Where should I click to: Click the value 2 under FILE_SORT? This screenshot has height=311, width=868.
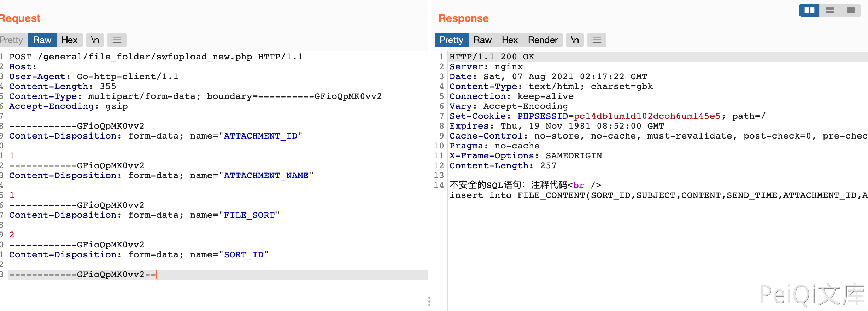pyautogui.click(x=12, y=235)
